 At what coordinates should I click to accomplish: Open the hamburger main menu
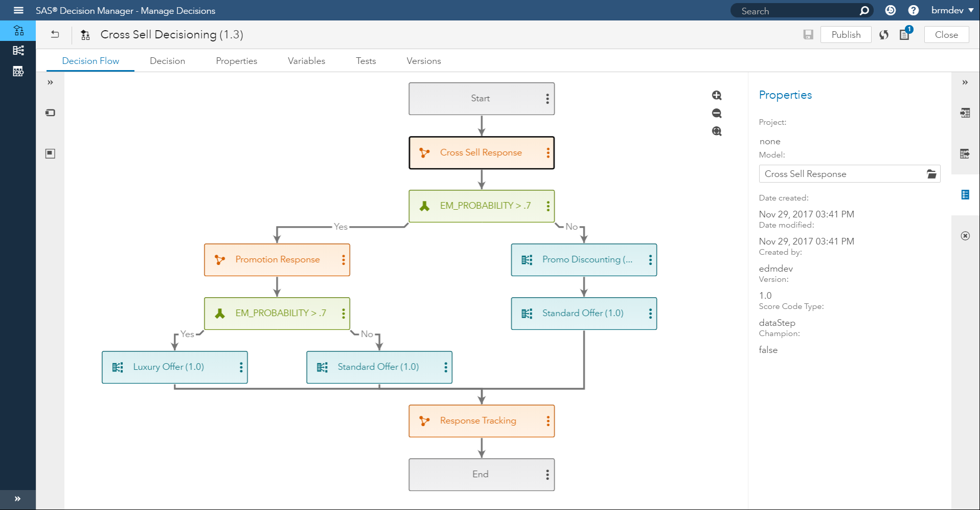pos(18,10)
